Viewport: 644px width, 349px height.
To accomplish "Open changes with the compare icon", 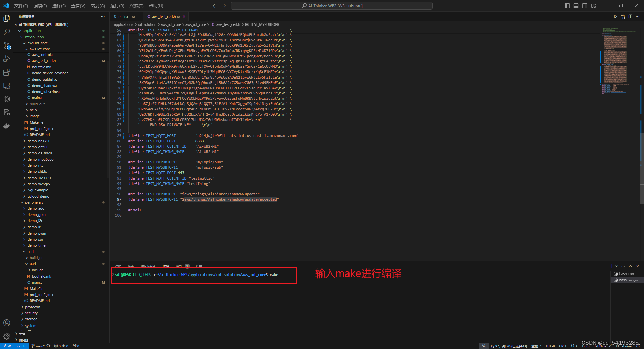I will [623, 16].
